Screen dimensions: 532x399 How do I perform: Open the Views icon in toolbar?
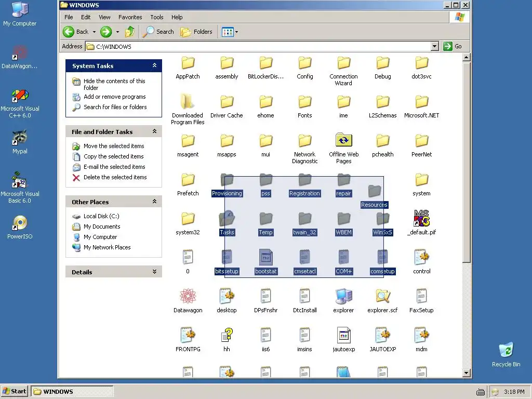pyautogui.click(x=228, y=32)
